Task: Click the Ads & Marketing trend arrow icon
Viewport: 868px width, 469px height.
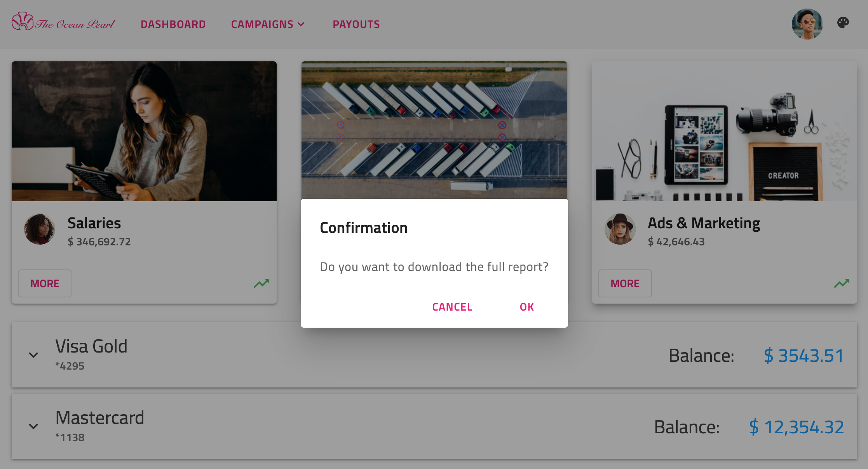Action: pyautogui.click(x=841, y=283)
